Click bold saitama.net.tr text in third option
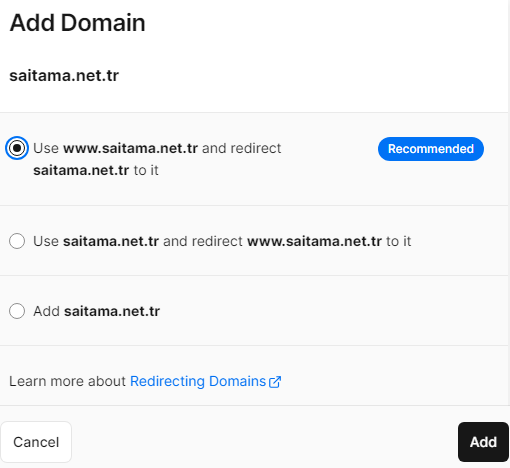 coord(112,311)
